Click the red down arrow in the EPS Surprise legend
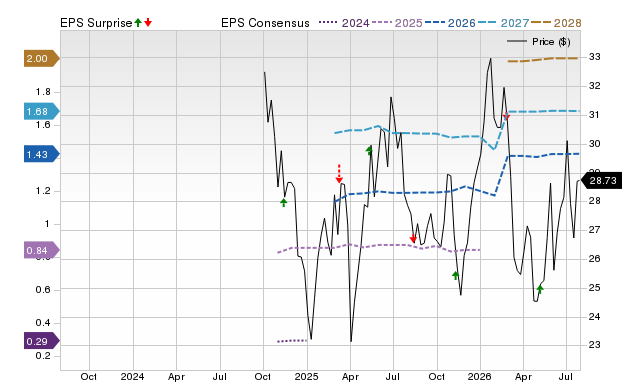Screen dimensions: 640x382 (148, 23)
